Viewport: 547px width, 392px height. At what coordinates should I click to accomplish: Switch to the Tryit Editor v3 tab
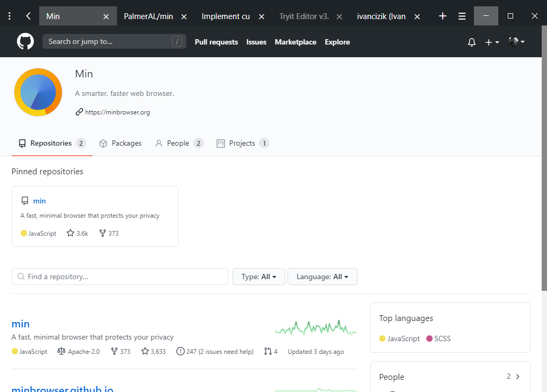click(304, 16)
